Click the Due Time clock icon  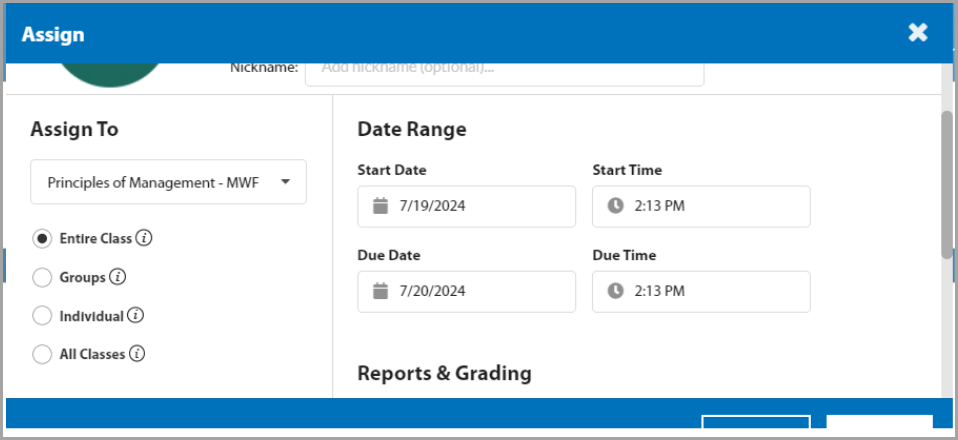616,291
